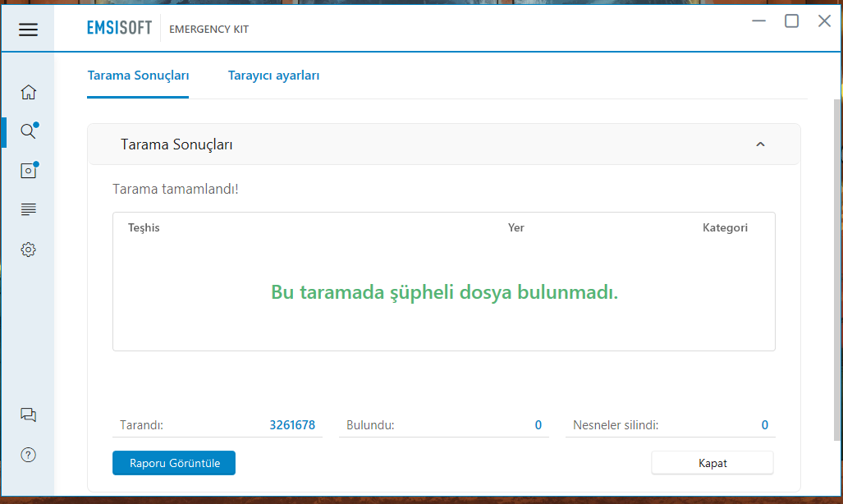Open the Logs section icon

pos(29,209)
